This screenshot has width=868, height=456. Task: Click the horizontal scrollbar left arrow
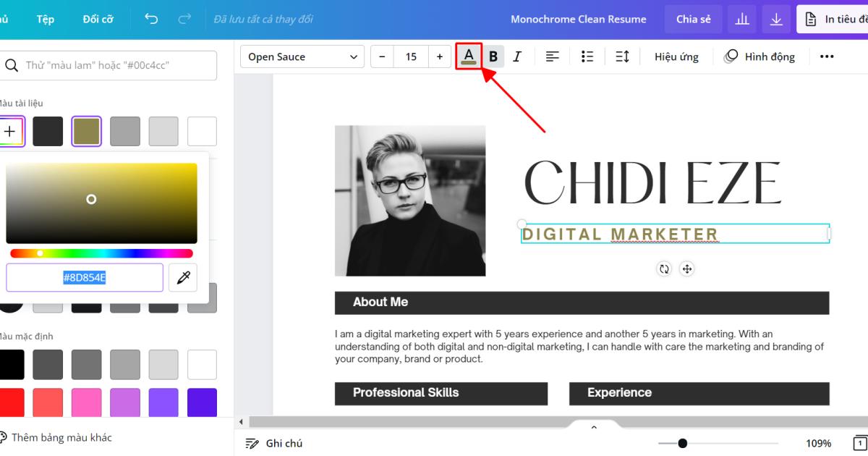tap(241, 422)
